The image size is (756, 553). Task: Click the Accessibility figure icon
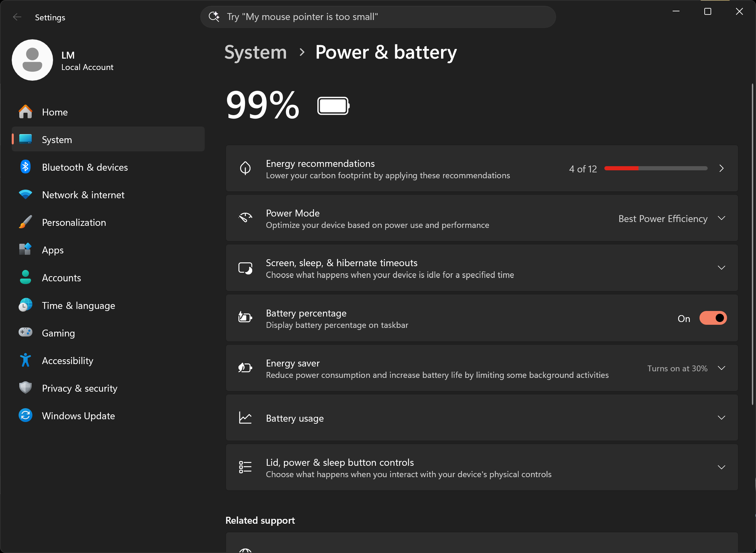tap(25, 360)
